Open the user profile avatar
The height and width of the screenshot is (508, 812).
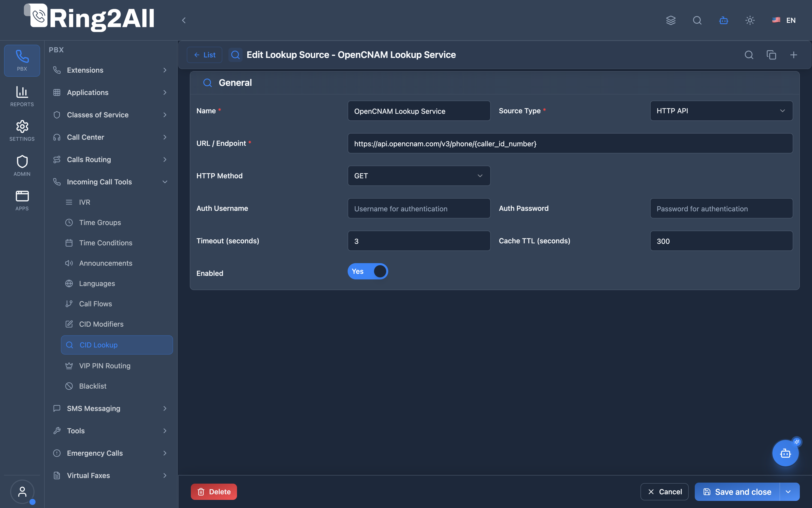(22, 492)
